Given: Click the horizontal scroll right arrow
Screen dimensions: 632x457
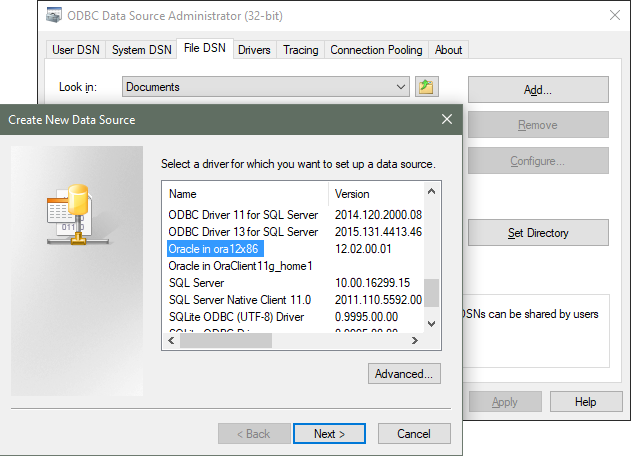Looking at the screenshot, I should pyautogui.click(x=415, y=341).
